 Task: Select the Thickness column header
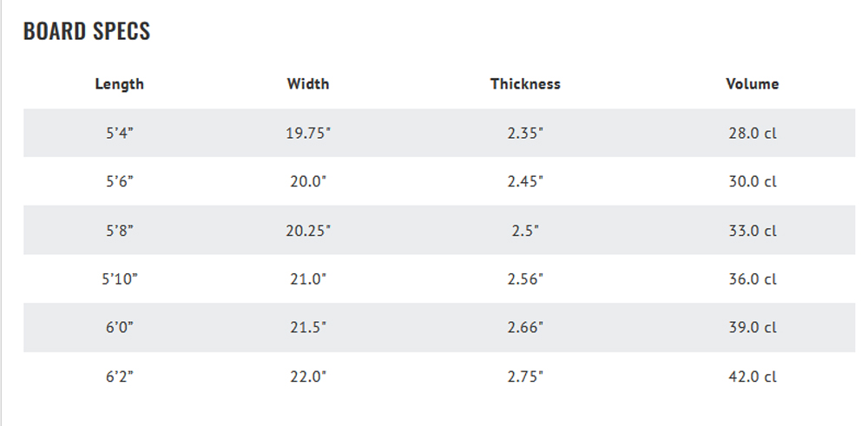point(525,84)
